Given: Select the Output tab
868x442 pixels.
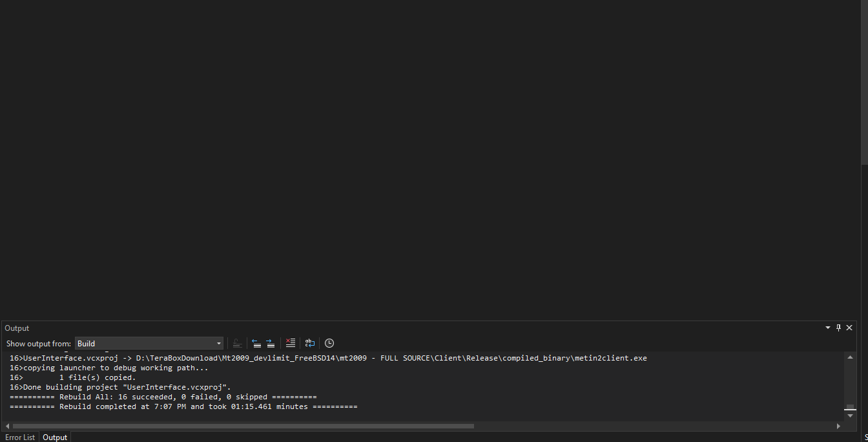Looking at the screenshot, I should click(x=55, y=437).
